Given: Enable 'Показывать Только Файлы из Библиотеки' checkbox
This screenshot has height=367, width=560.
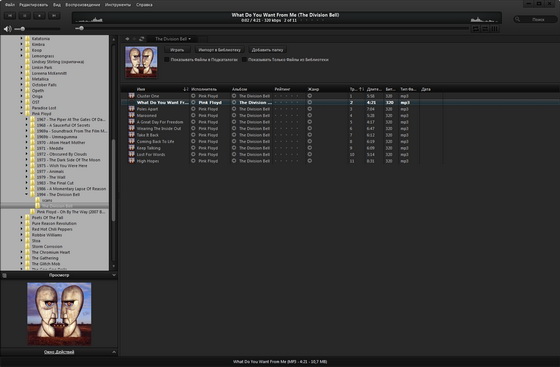Looking at the screenshot, I should coord(244,60).
